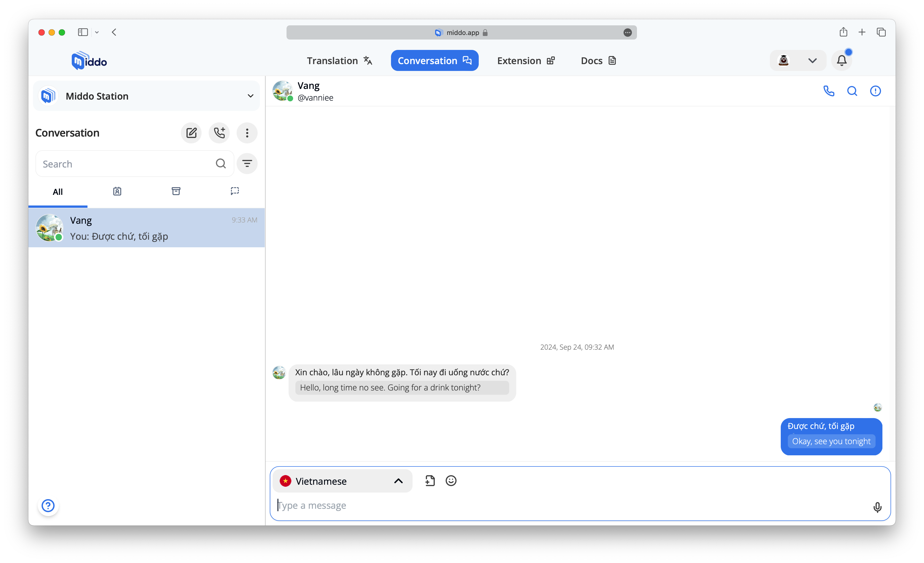Screen dimensions: 924x563
Task: Switch to the Translation tab
Action: (339, 60)
